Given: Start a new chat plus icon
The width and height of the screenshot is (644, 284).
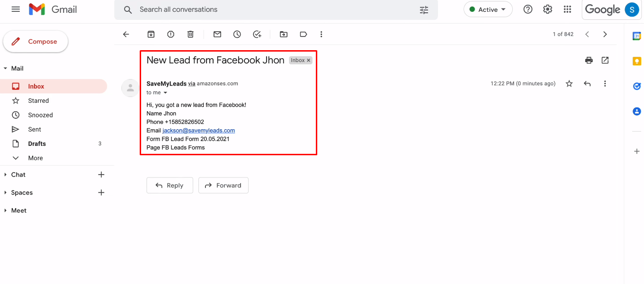Looking at the screenshot, I should tap(101, 175).
